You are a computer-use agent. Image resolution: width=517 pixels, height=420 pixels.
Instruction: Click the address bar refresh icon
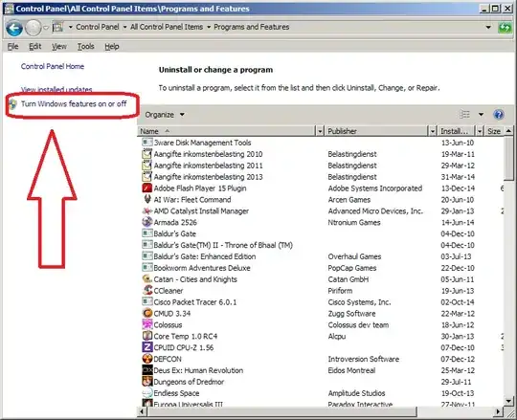pos(505,28)
